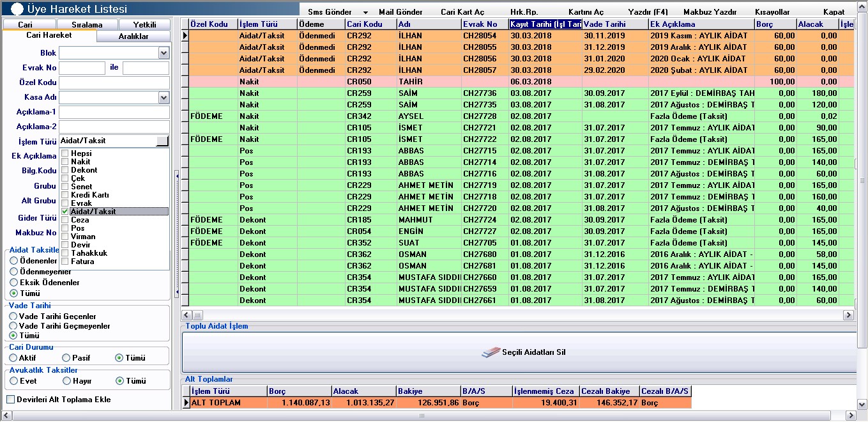Viewport: 868px width, 422px height.
Task: Select the TAHİR row name cell
Action: (x=429, y=82)
